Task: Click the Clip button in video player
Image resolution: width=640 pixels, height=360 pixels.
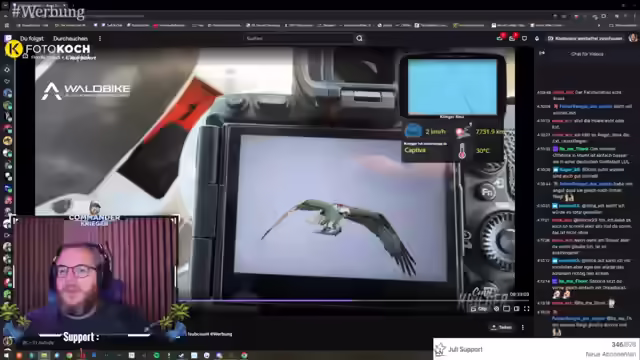Action: point(479,309)
